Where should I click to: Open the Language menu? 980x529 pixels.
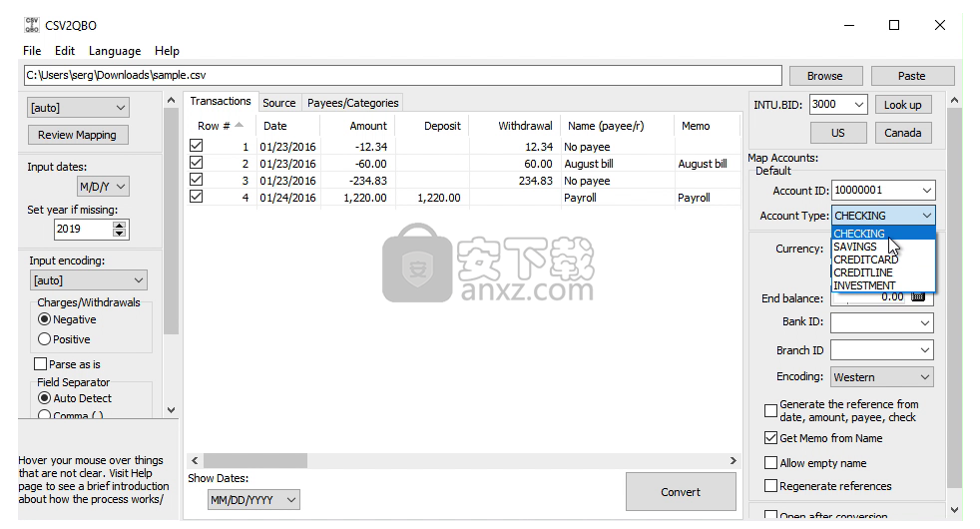coord(115,51)
